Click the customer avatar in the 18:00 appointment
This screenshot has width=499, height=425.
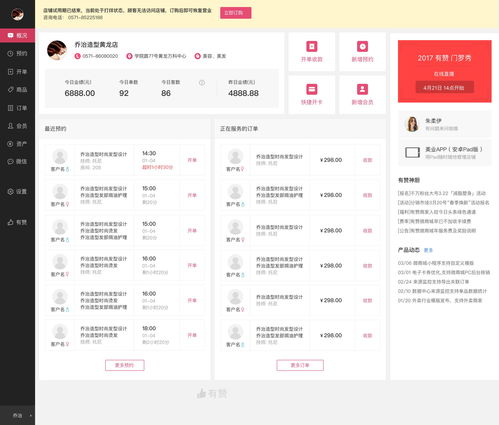60,332
